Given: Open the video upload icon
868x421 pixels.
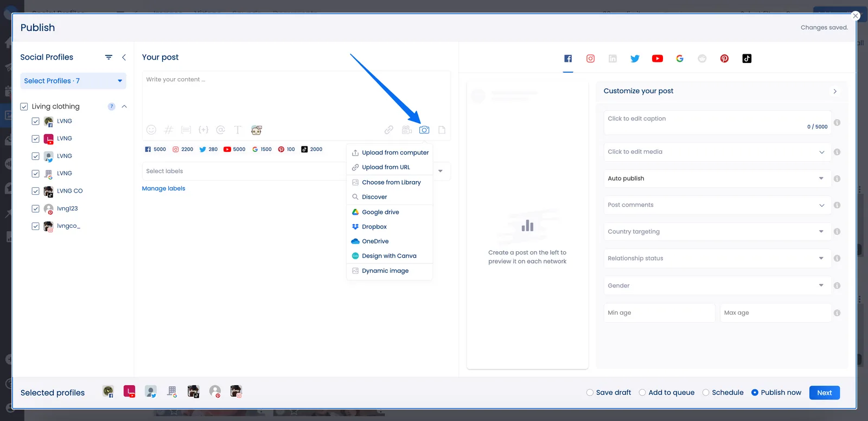Looking at the screenshot, I should pos(407,130).
